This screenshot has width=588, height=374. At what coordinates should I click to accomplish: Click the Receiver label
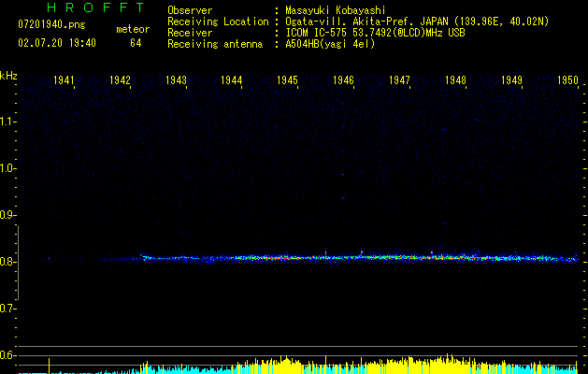tap(190, 33)
